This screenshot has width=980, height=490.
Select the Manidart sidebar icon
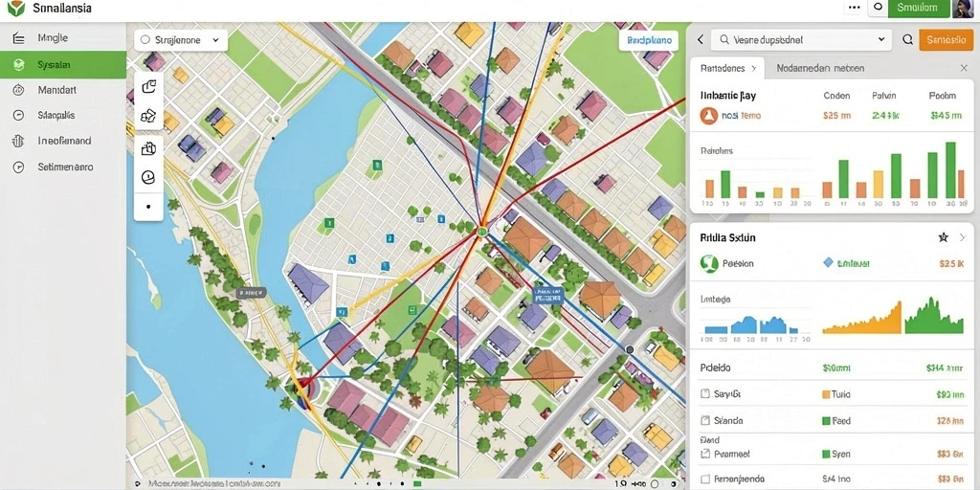pos(18,90)
